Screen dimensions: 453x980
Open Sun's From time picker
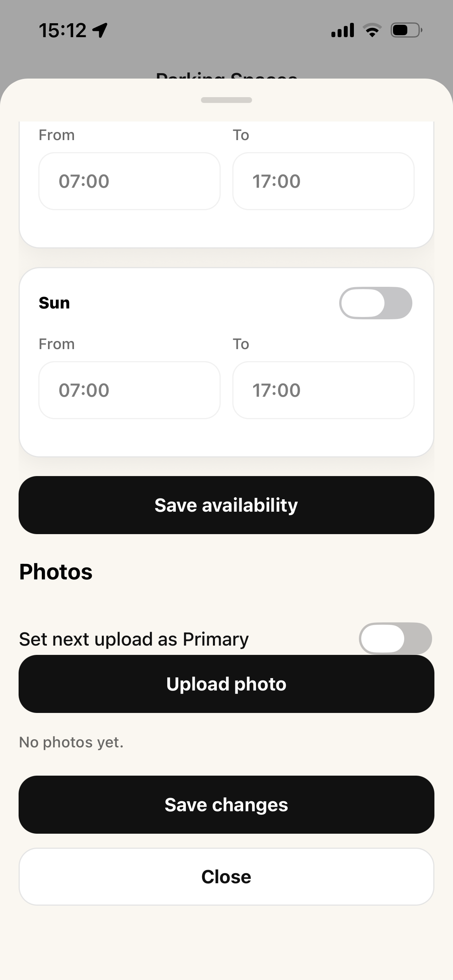tap(129, 390)
